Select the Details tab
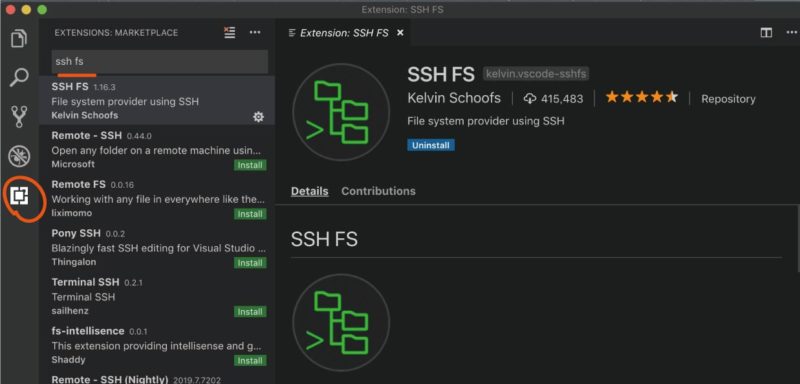The image size is (800, 384). [309, 191]
